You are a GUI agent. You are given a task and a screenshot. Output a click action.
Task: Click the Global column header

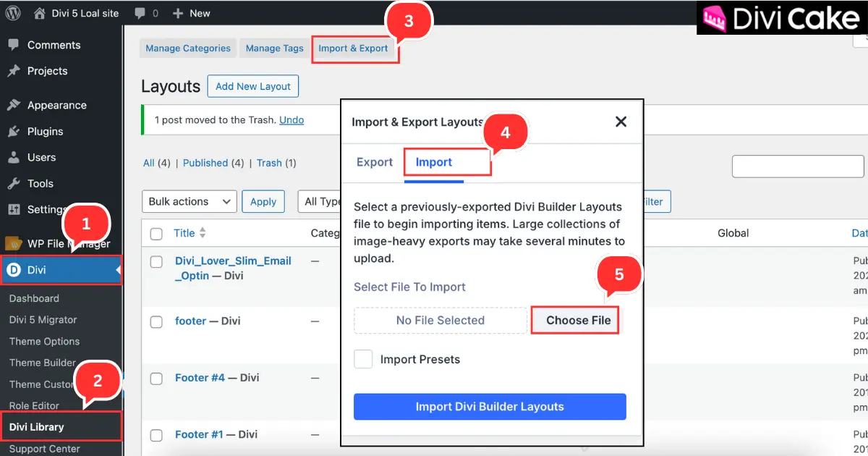pyautogui.click(x=733, y=233)
